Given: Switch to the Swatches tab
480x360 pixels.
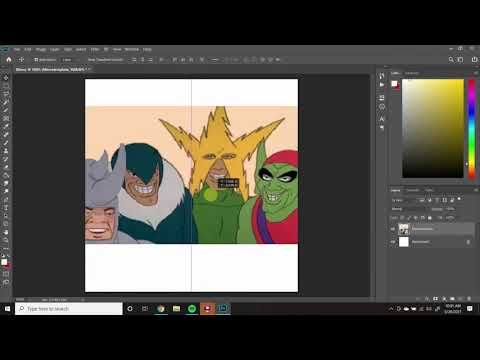Looking at the screenshot, I should pos(412,73).
